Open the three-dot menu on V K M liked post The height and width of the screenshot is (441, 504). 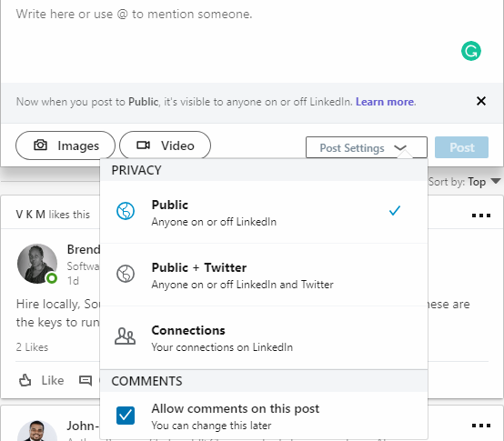[481, 215]
